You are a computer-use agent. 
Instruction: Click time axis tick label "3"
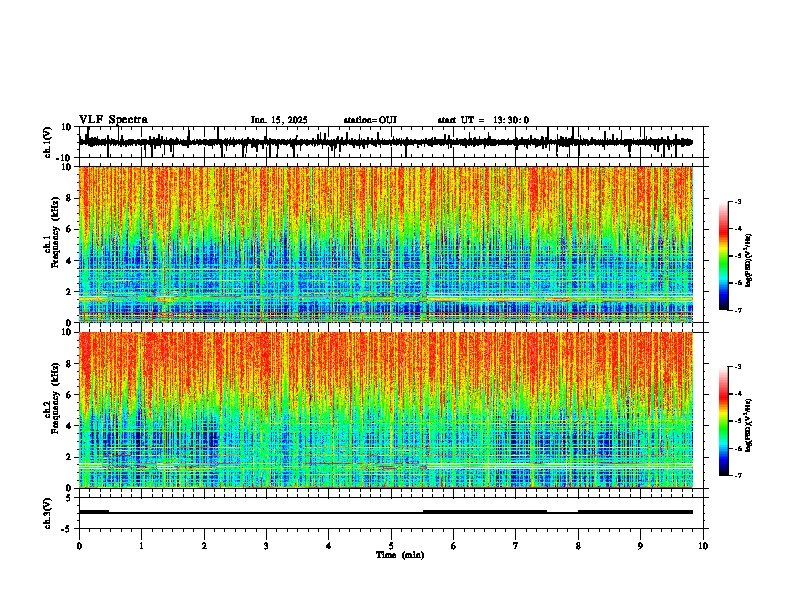point(266,546)
